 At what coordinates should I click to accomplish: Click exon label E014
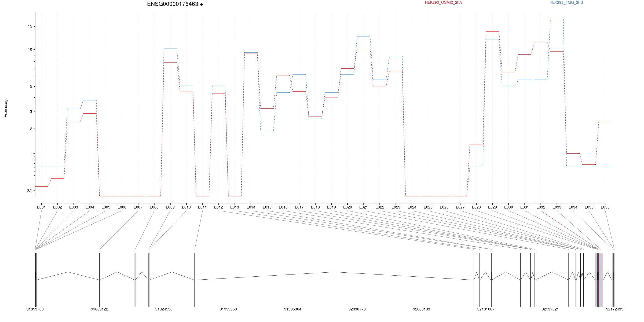click(251, 207)
